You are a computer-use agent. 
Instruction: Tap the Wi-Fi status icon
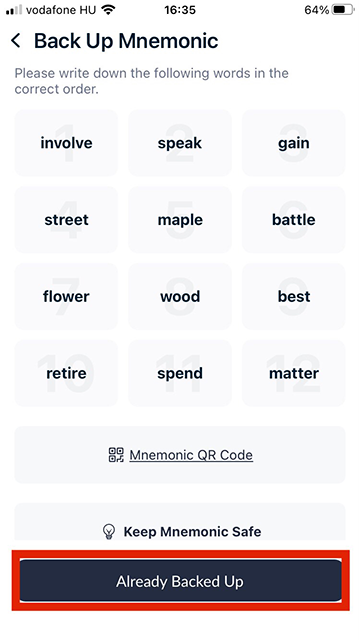click(x=108, y=10)
